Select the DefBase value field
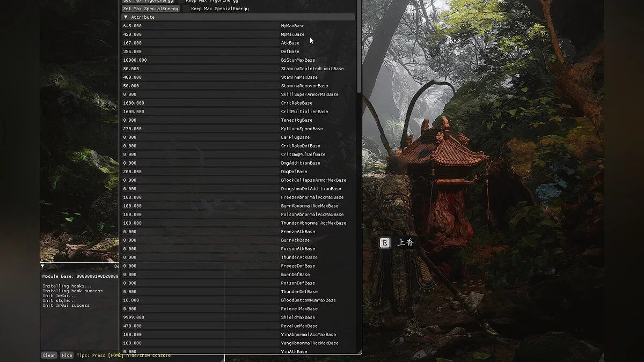644x362 pixels. tap(200, 51)
